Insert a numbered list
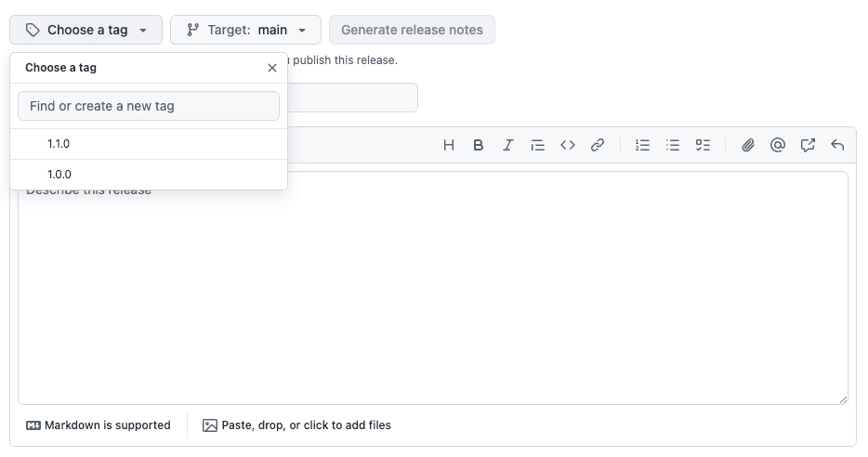This screenshot has width=868, height=457. [x=643, y=145]
